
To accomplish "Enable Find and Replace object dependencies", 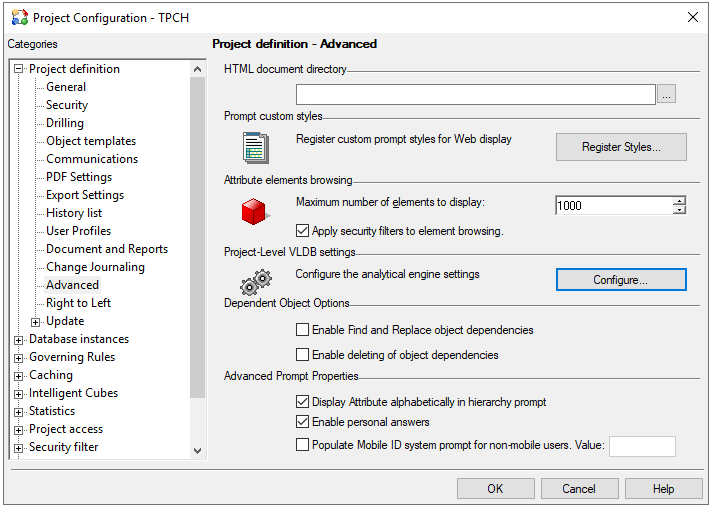I will (x=303, y=330).
